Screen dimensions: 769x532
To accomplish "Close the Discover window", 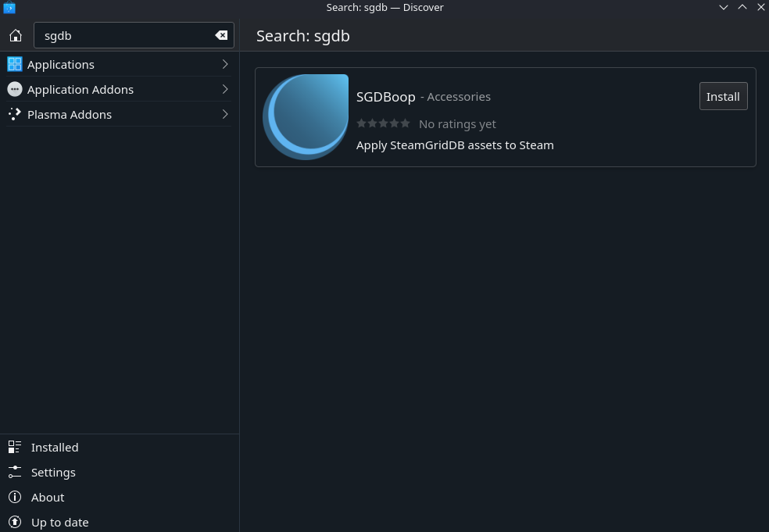I will 761,7.
